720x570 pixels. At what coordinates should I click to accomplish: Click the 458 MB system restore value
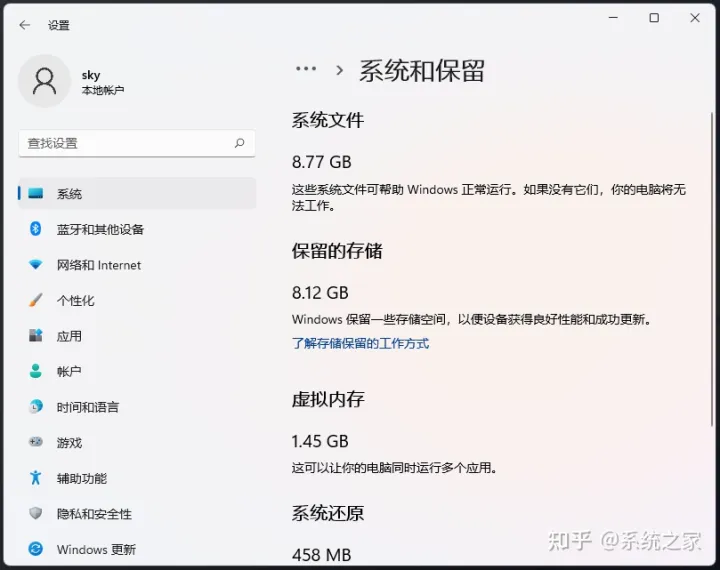[321, 554]
